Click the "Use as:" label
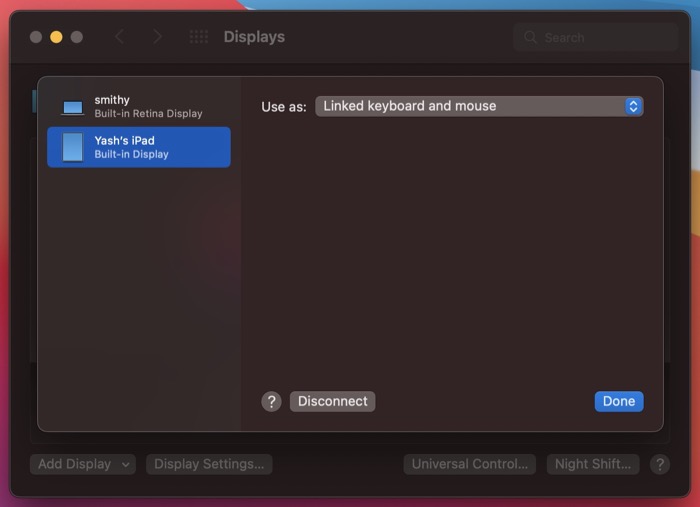 (x=284, y=107)
